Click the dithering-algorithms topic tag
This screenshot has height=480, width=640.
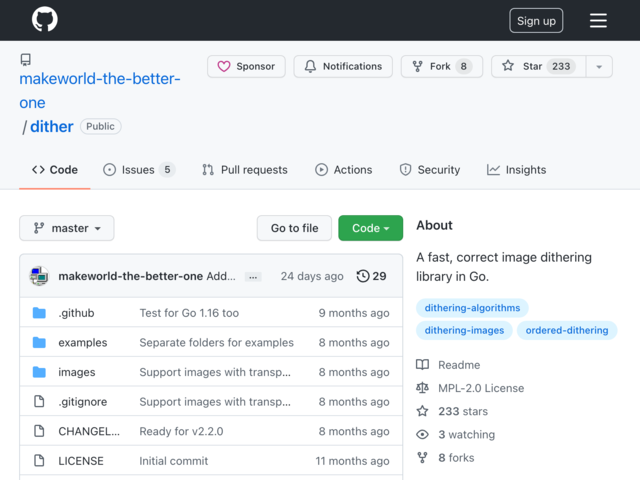point(472,308)
